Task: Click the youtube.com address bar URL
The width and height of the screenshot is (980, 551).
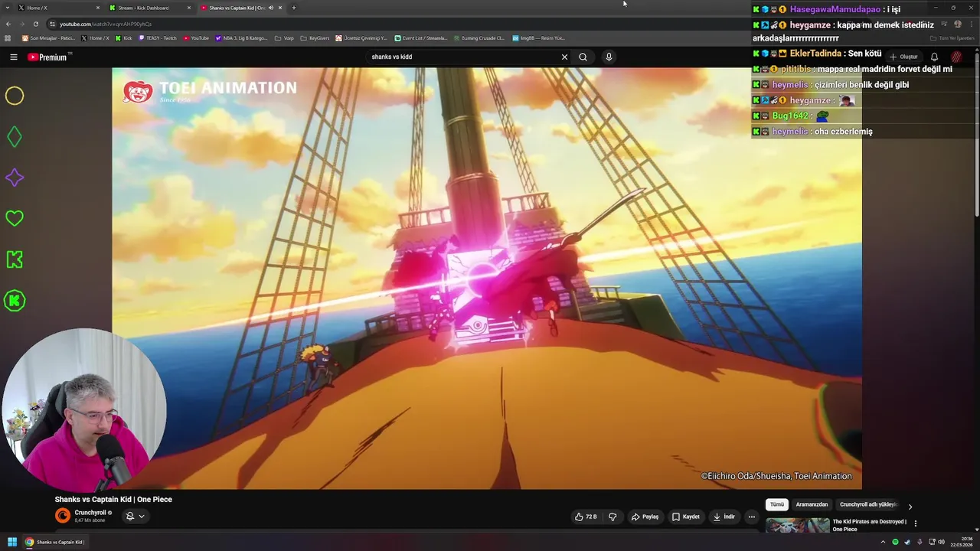Action: click(106, 24)
